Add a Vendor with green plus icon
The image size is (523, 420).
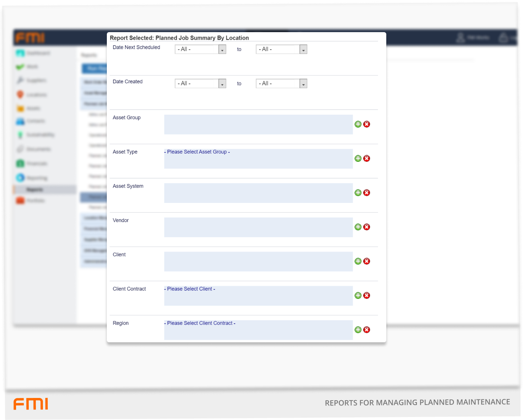358,227
